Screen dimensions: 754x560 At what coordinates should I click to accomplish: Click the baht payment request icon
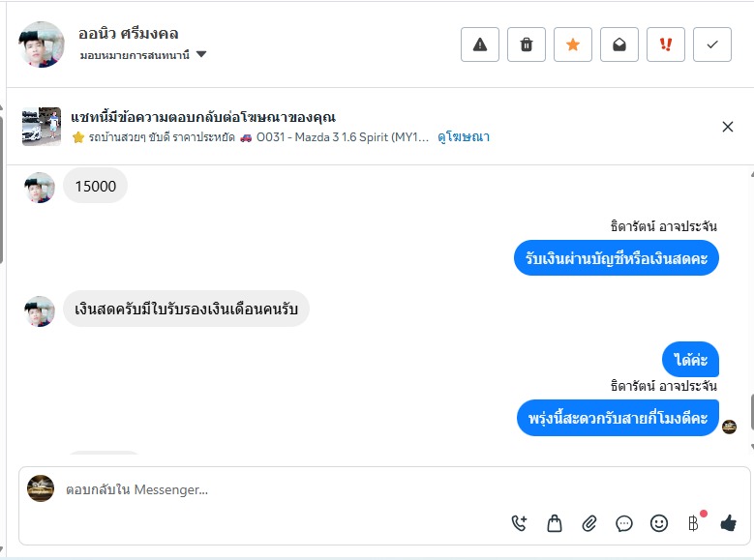click(693, 523)
